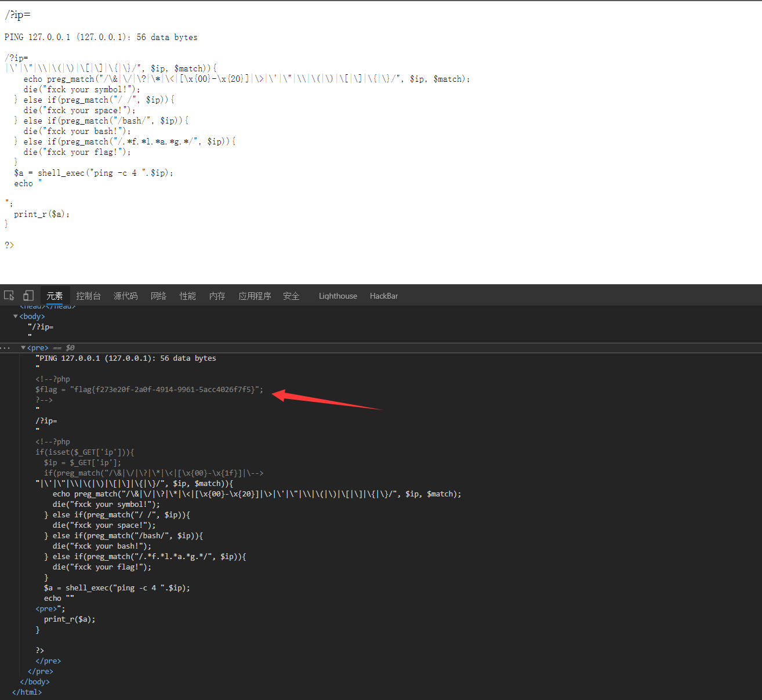
Task: Select the "/?ip=" text node under body
Action: (x=41, y=327)
